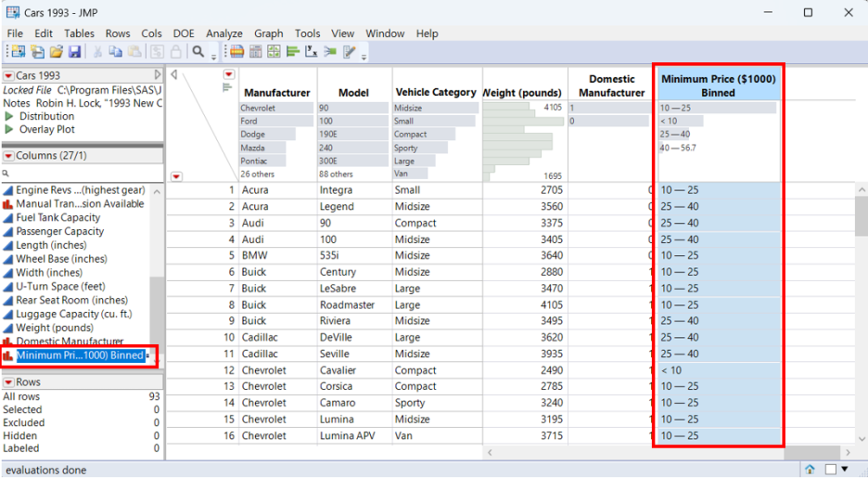Image resolution: width=868 pixels, height=478 pixels.
Task: Click the Chevrolet bar in Manufacturer histogram
Action: click(276, 108)
